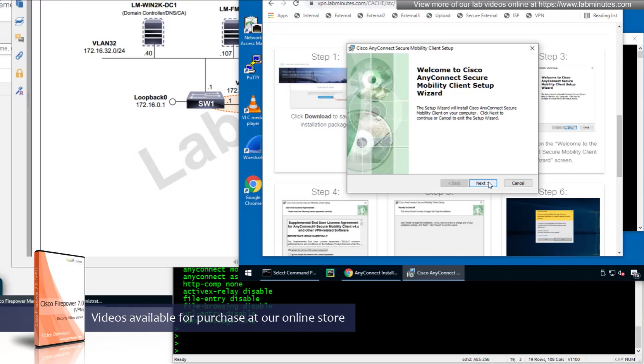This screenshot has height=364, width=644.
Task: Open the Security lock panel
Action: click(19, 73)
